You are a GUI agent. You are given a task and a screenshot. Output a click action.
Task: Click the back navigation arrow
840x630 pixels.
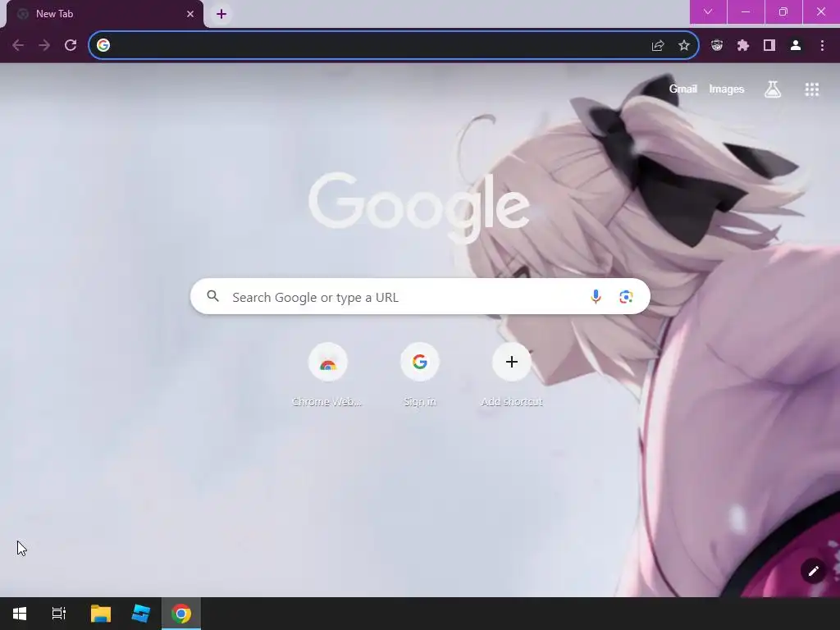[x=18, y=46]
